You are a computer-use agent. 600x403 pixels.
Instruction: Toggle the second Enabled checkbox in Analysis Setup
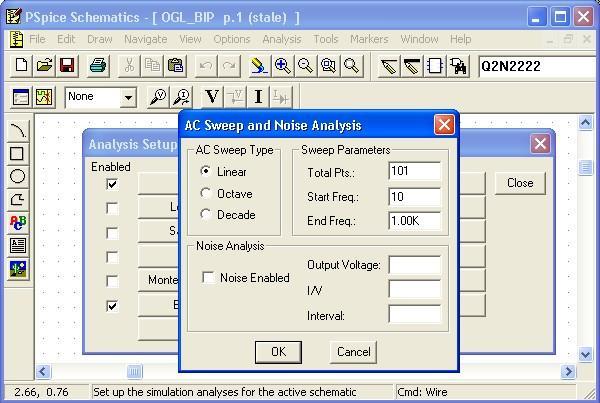pyautogui.click(x=112, y=209)
